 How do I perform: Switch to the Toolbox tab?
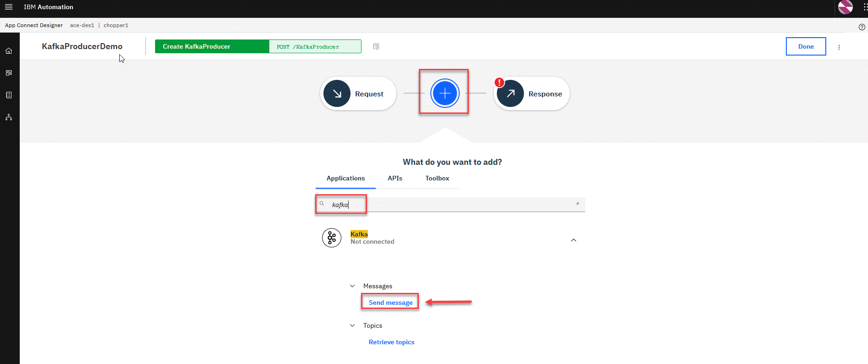437,178
